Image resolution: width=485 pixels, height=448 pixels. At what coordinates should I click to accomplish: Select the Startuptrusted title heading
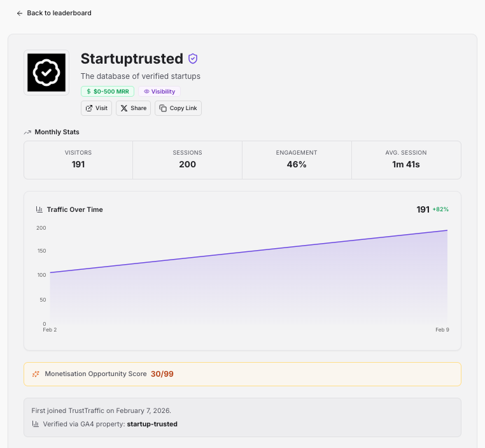coord(132,59)
